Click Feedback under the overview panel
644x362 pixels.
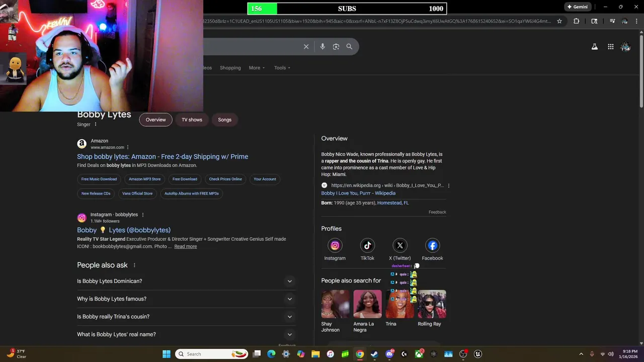tap(437, 212)
